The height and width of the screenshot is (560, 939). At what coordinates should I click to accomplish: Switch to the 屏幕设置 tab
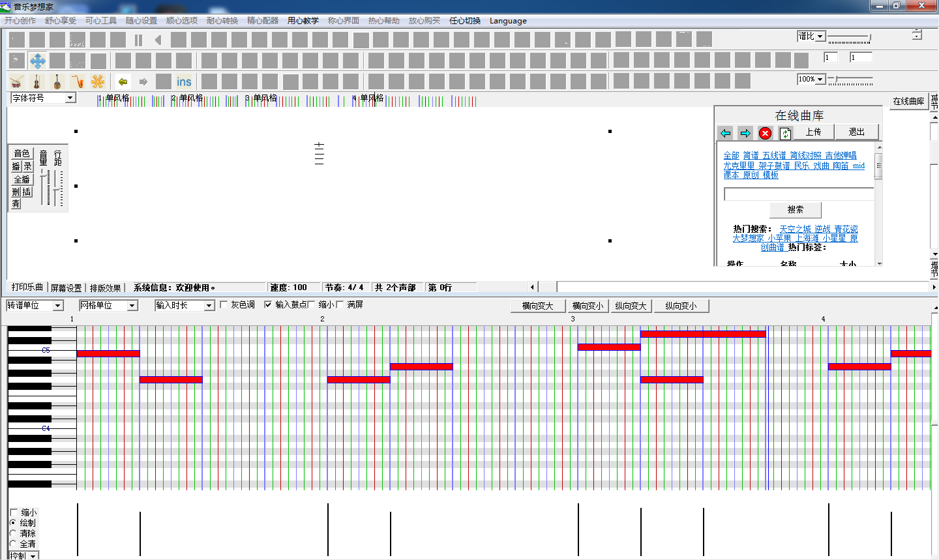(66, 287)
